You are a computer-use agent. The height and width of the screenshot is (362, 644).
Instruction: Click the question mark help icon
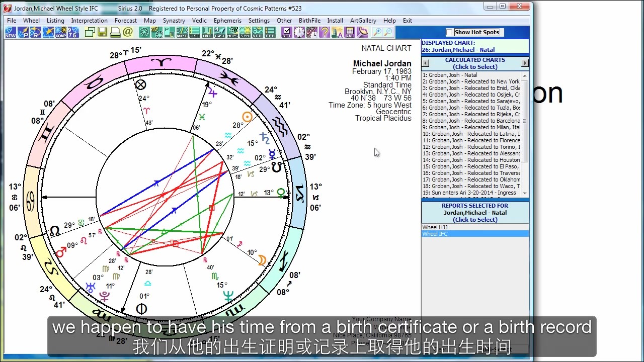325,32
